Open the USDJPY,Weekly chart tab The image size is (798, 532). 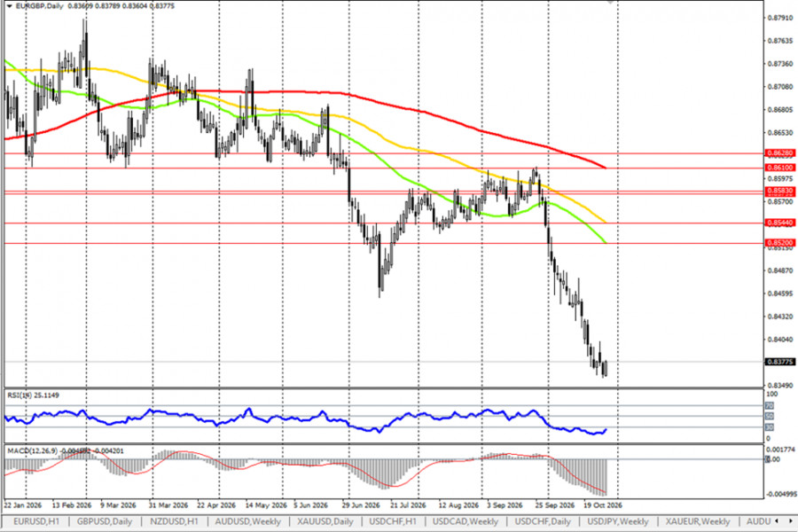click(x=618, y=521)
